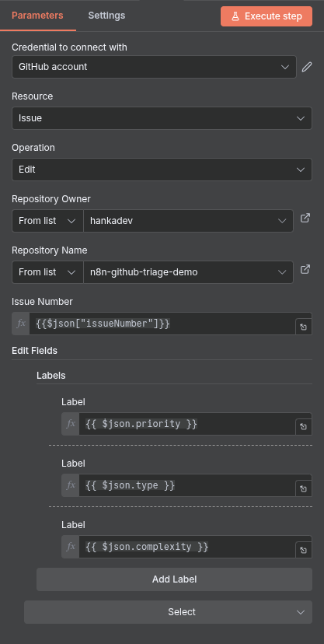Open Repository Name external link icon
The image size is (324, 644).
(x=305, y=269)
